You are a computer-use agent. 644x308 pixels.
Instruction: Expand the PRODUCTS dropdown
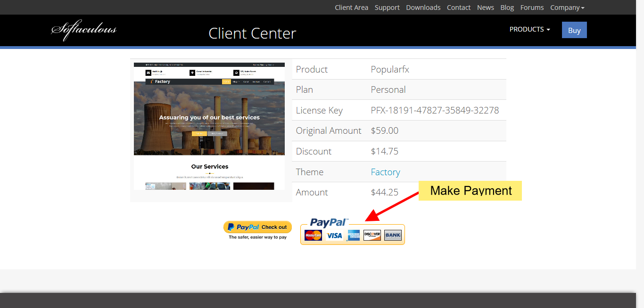[529, 29]
